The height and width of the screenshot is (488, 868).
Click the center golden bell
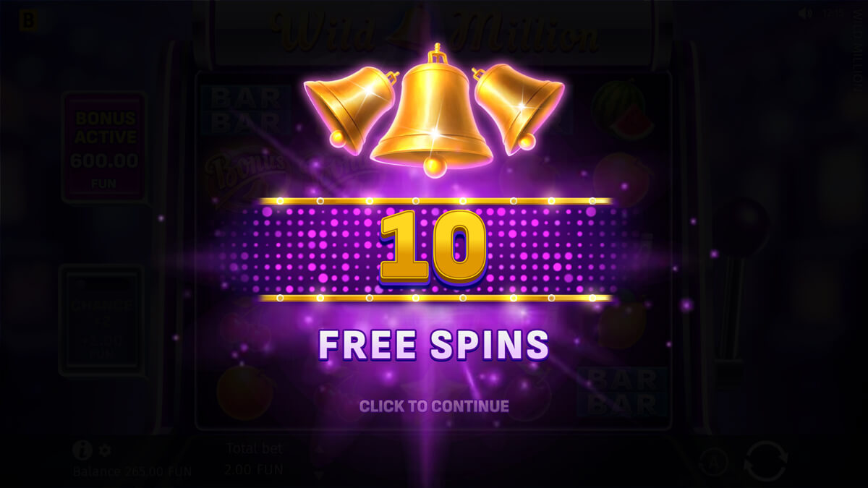point(433,108)
